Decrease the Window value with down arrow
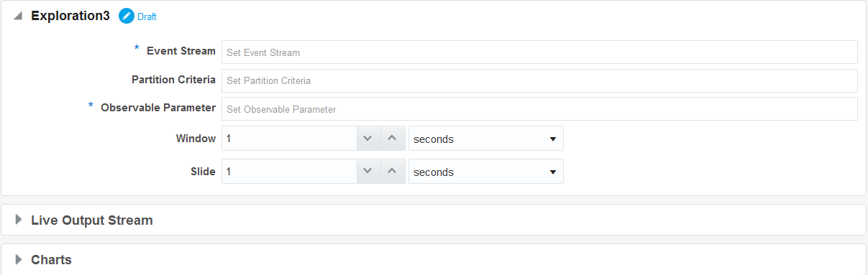The height and width of the screenshot is (275, 868). pyautogui.click(x=367, y=139)
